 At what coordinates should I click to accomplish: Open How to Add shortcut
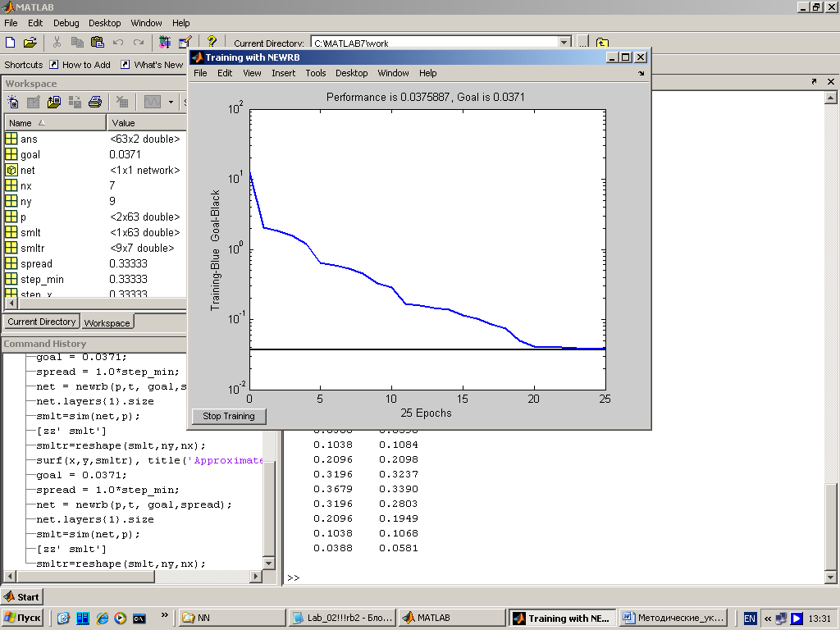[x=80, y=65]
